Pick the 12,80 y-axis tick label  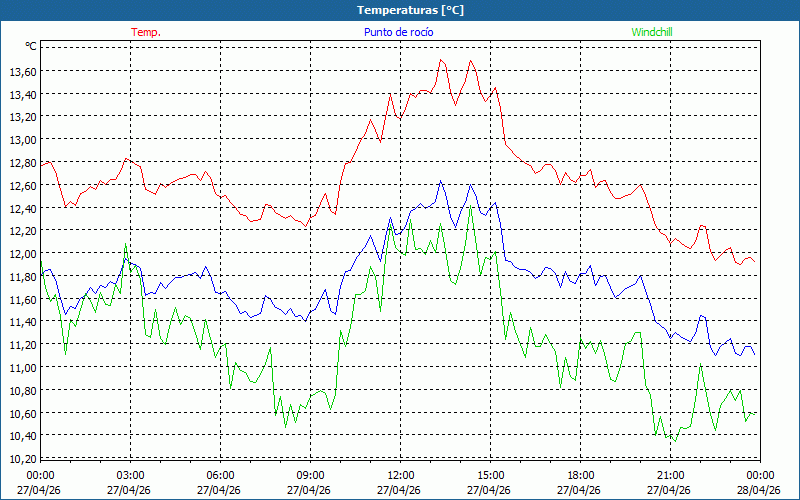point(22,163)
